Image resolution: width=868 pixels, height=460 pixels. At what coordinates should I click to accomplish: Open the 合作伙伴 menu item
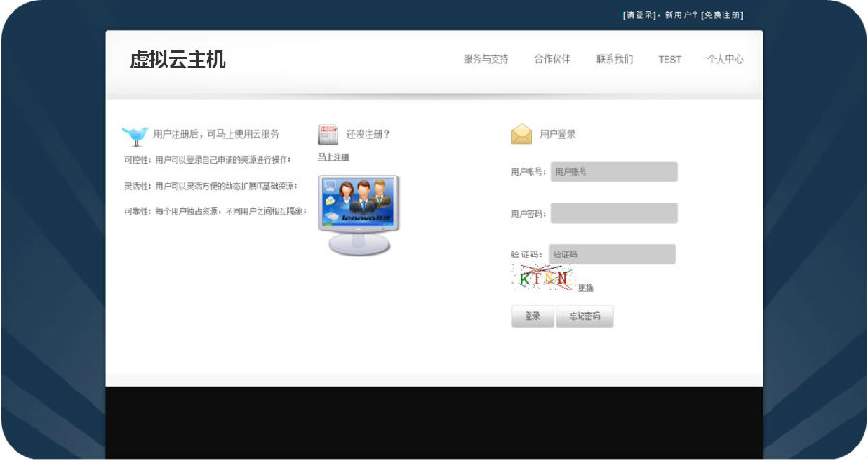[552, 59]
